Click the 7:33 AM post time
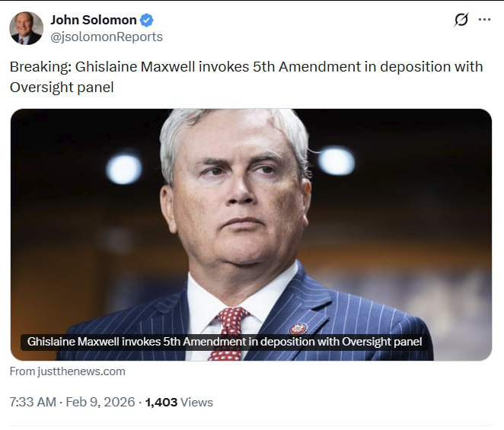Screen dimensions: 504x430 click(32, 402)
